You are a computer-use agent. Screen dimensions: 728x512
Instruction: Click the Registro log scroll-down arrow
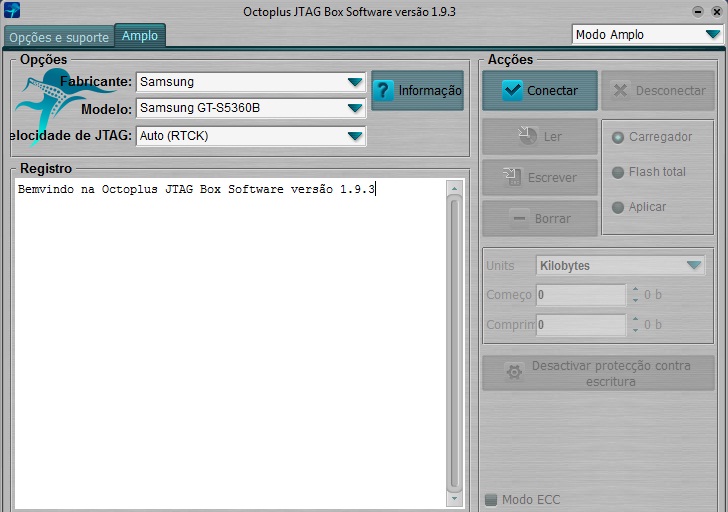454,499
